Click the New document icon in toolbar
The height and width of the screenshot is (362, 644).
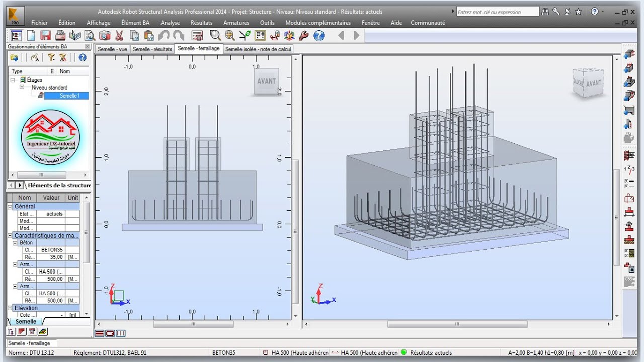coord(31,35)
